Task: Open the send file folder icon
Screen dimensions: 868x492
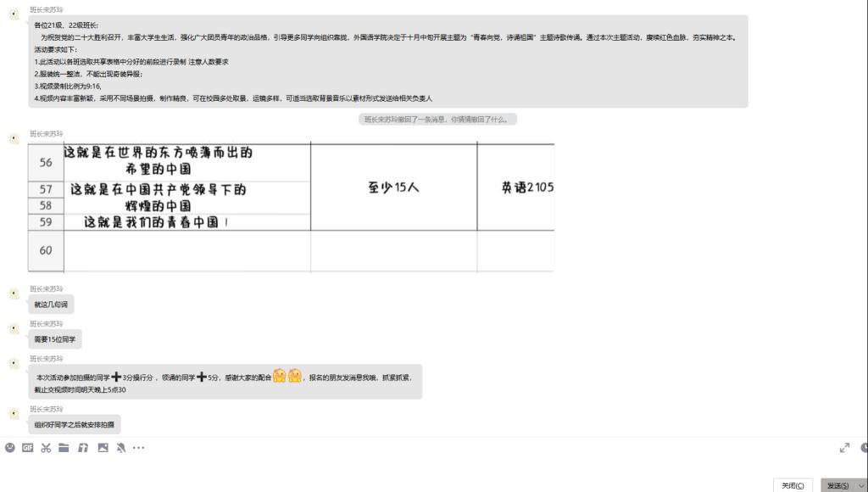Action: [x=64, y=448]
